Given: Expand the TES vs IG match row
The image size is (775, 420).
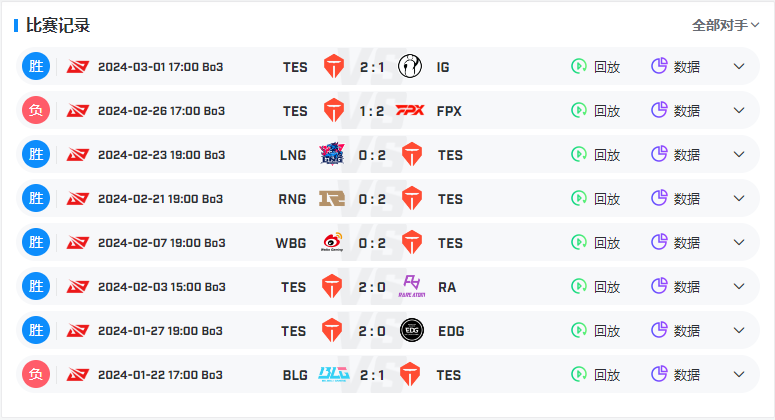Looking at the screenshot, I should coord(739,66).
